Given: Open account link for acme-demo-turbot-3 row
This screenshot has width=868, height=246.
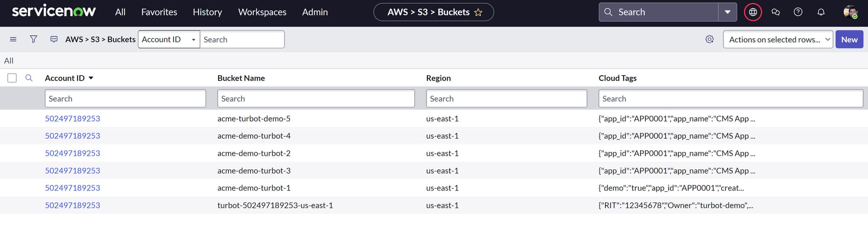Looking at the screenshot, I should pyautogui.click(x=72, y=171).
